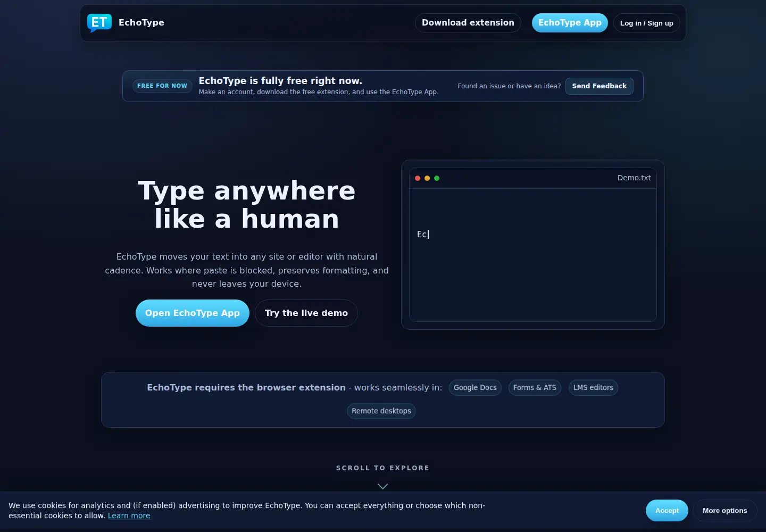Select the Google Docs chip
This screenshot has width=766, height=532.
[475, 387]
